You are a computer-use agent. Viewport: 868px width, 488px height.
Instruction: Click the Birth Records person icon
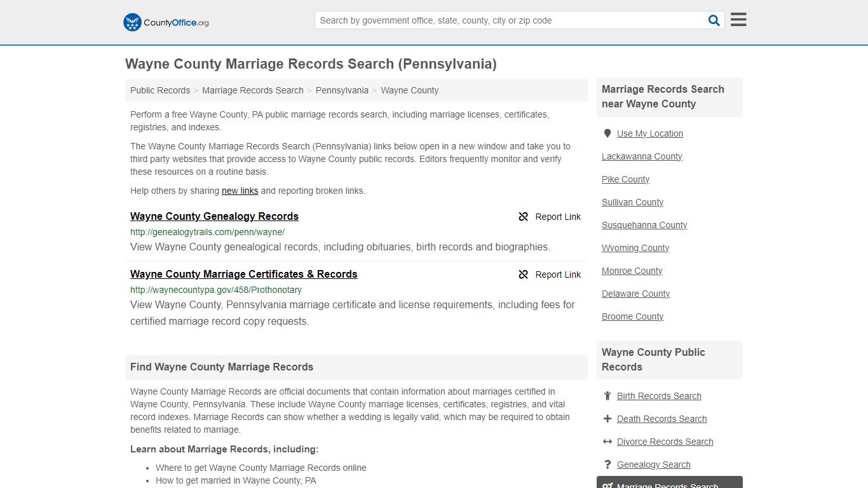[x=607, y=396]
